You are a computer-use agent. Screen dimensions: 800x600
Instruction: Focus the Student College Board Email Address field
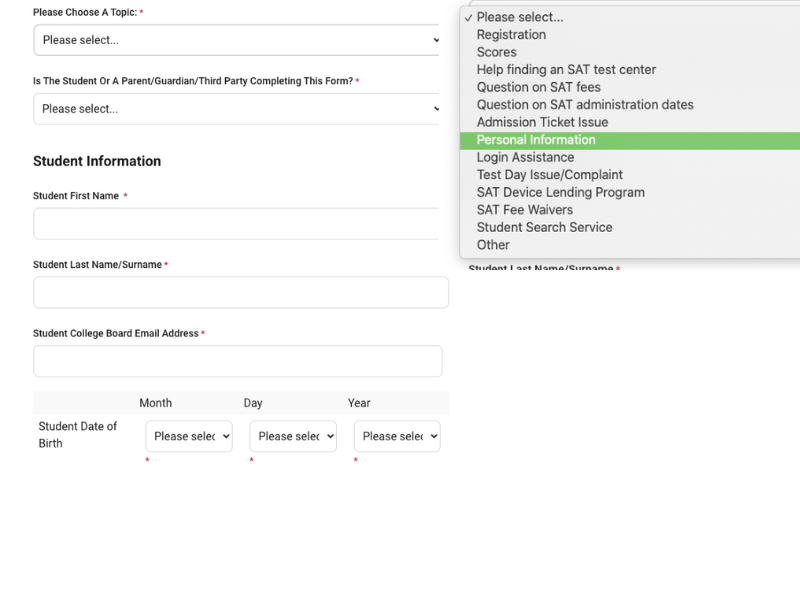[238, 361]
